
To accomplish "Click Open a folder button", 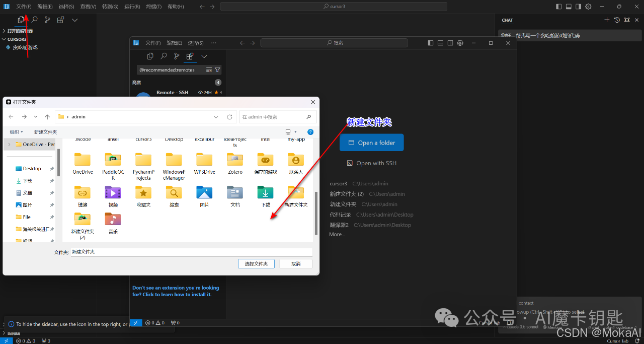I will point(371,143).
